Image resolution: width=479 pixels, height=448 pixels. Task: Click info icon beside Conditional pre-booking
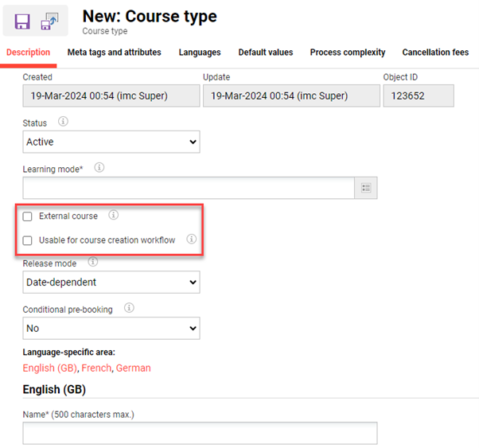click(130, 309)
